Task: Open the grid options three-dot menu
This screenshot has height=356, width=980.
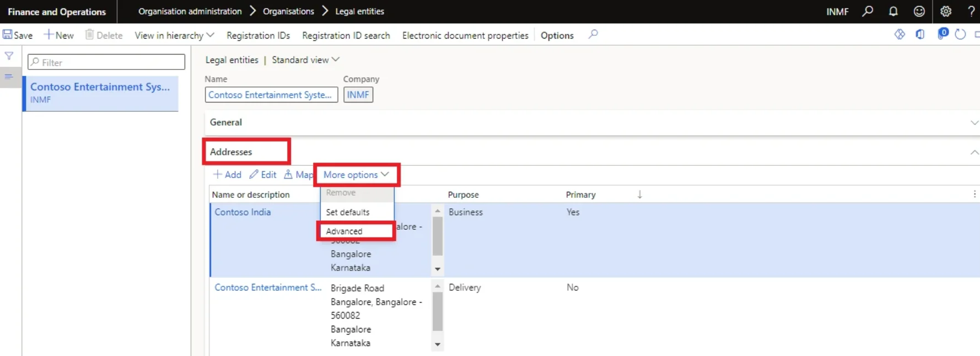Action: (x=974, y=194)
